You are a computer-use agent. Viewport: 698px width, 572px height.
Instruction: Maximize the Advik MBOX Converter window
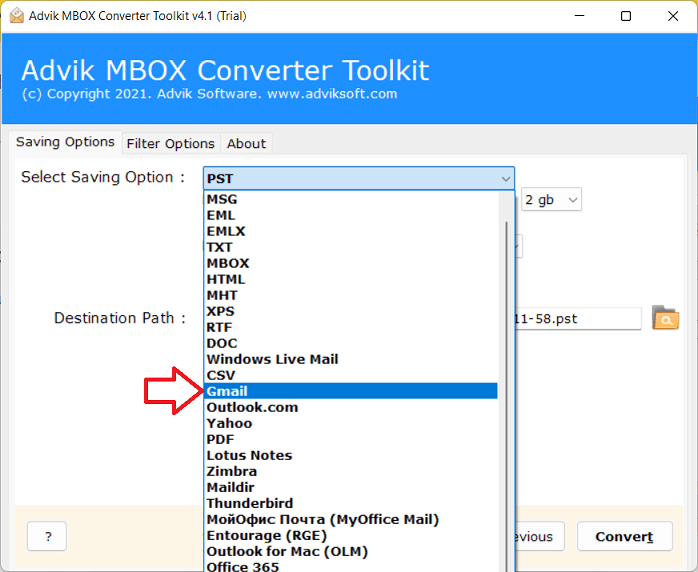click(626, 16)
